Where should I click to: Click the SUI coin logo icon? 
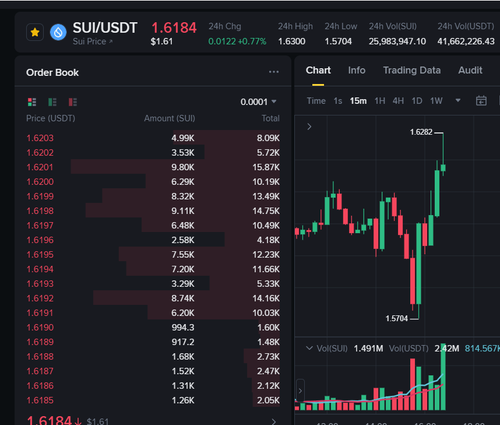[58, 32]
